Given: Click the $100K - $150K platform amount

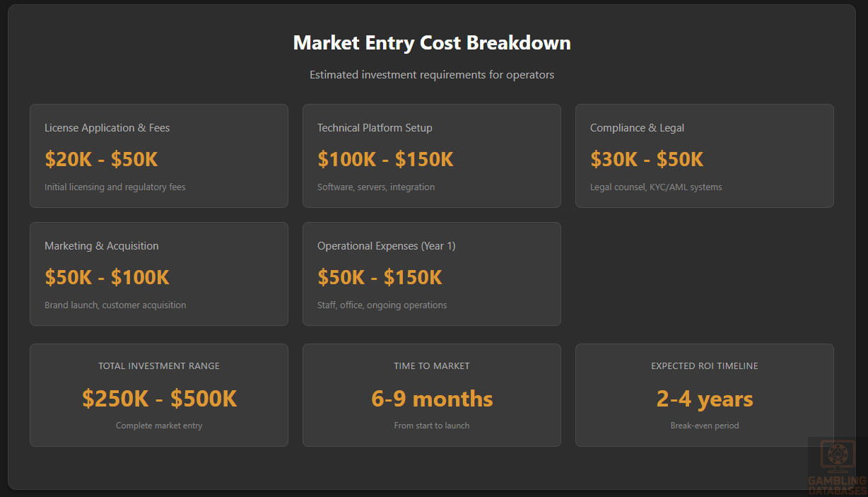Looking at the screenshot, I should tap(385, 159).
